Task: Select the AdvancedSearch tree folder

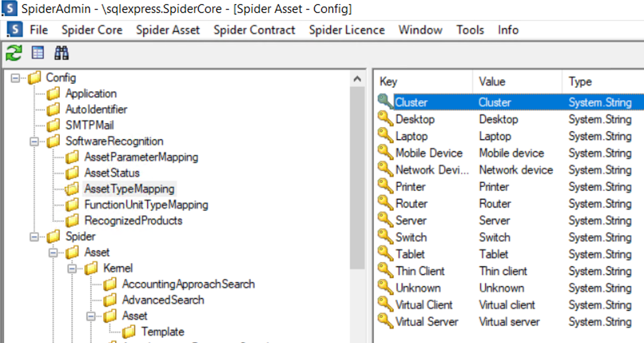Action: click(163, 300)
